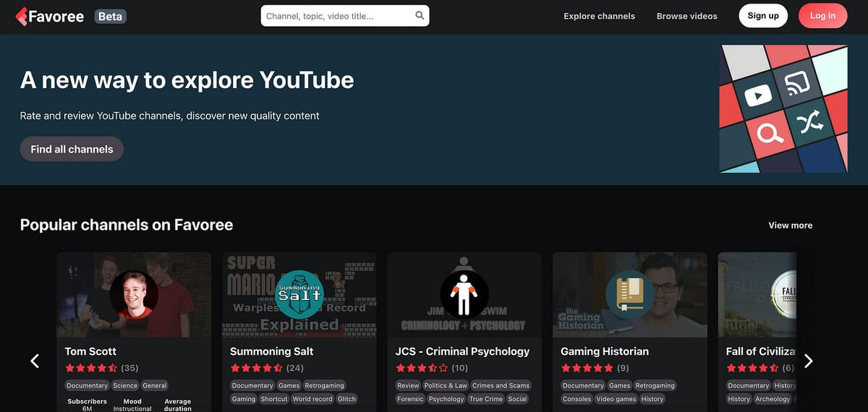Select the Crimes and Scams tag

501,385
